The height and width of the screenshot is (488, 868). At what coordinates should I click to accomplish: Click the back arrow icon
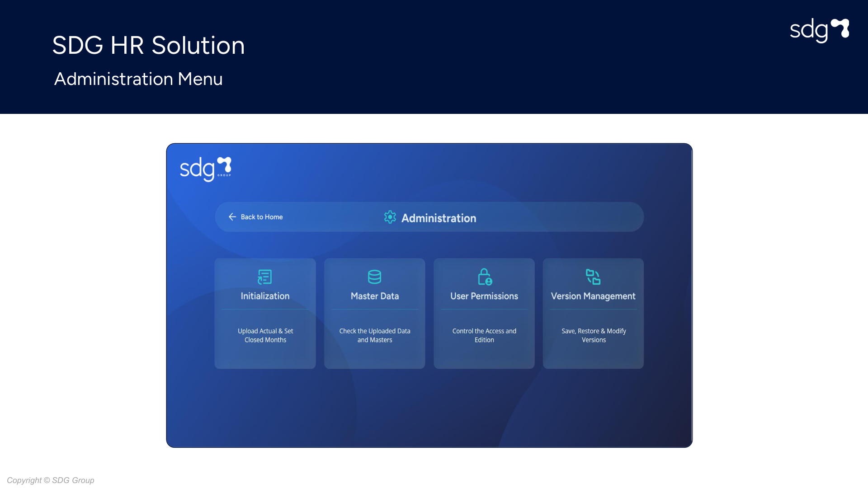[x=232, y=217]
